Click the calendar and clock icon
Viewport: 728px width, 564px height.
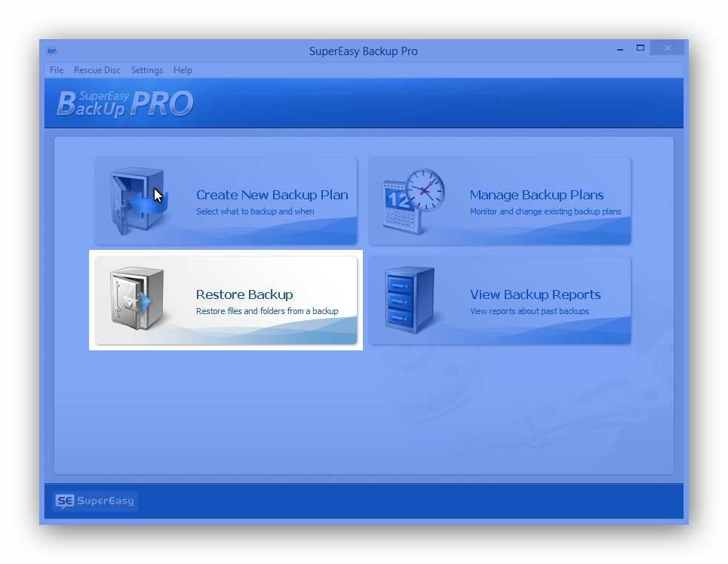413,201
